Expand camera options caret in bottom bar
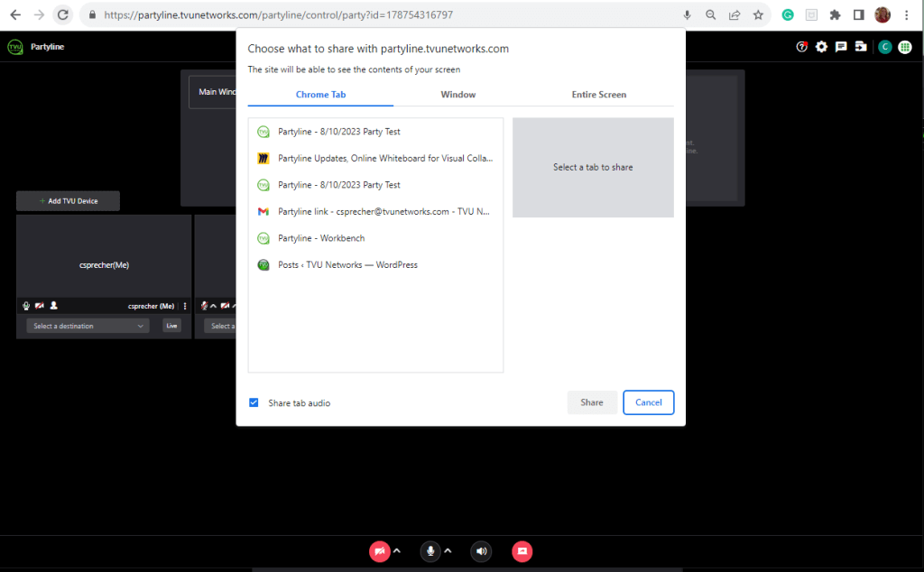 click(397, 550)
